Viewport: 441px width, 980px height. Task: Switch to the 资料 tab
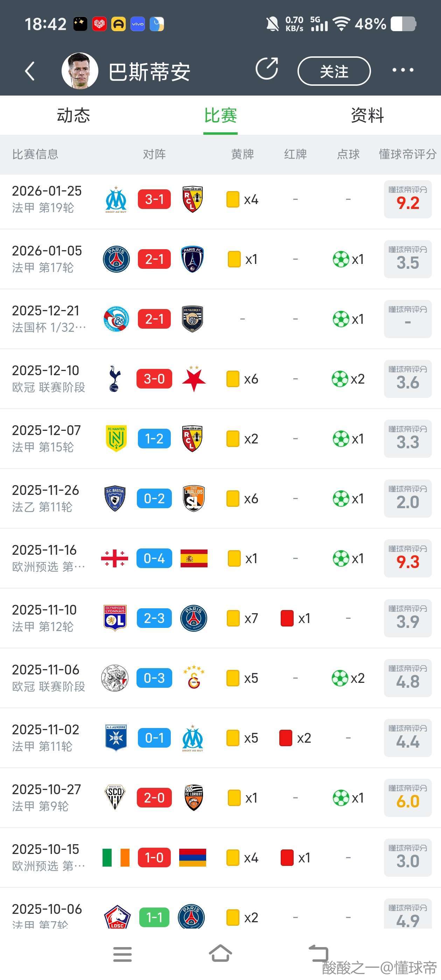point(367,115)
